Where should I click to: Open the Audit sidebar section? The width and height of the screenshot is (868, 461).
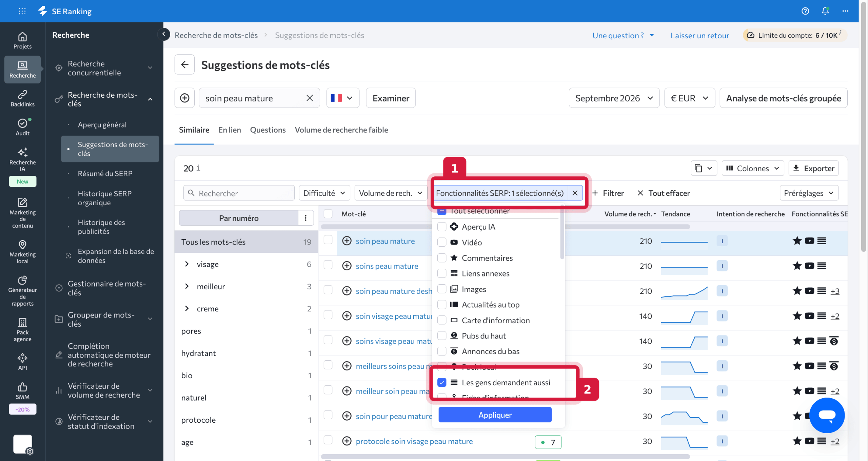coord(22,127)
